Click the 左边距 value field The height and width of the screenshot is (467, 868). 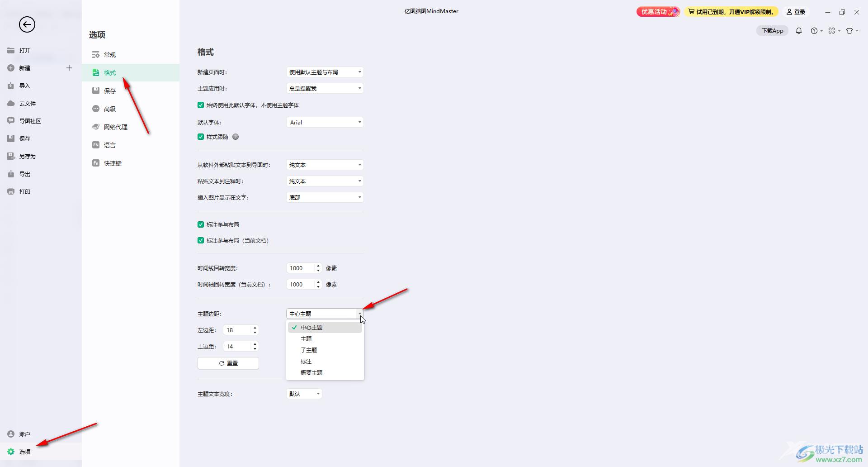click(x=237, y=330)
